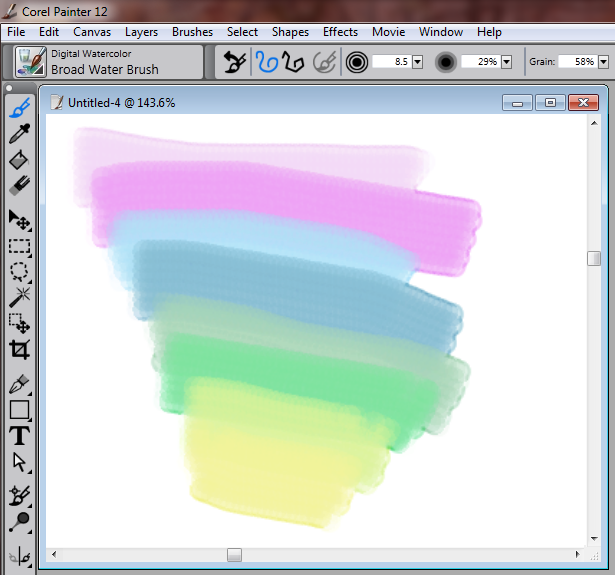Minimize the Untitled-4 document window
The image size is (615, 575).
[517, 103]
